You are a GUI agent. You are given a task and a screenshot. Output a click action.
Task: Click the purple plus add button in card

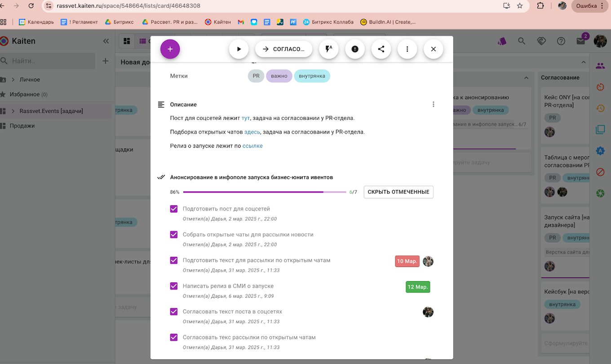coord(170,49)
